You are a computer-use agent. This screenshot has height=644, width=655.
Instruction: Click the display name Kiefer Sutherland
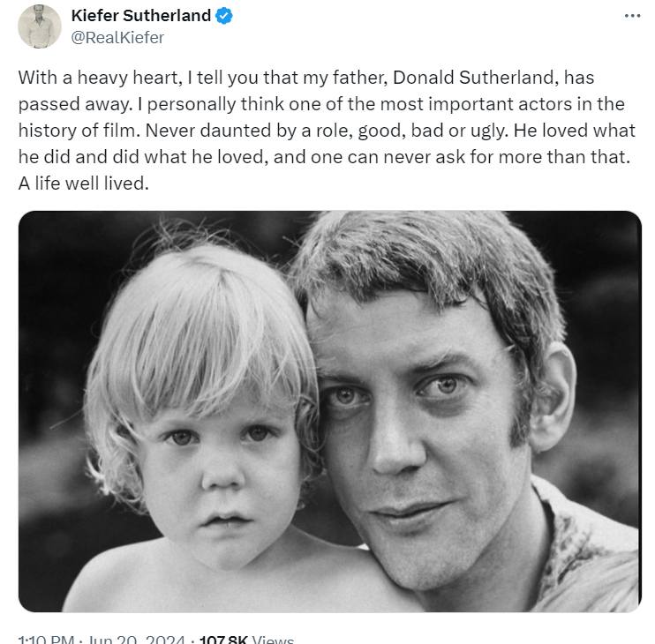click(140, 16)
